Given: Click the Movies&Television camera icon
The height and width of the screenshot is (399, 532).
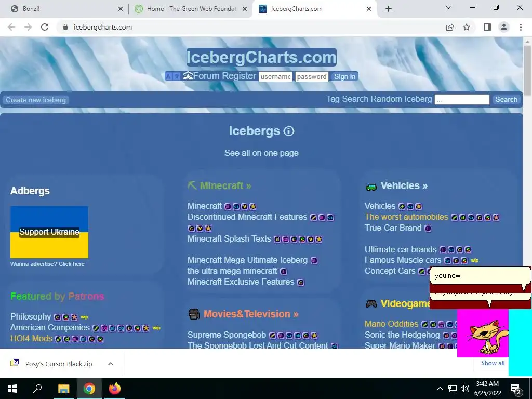Looking at the screenshot, I should 194,314.
